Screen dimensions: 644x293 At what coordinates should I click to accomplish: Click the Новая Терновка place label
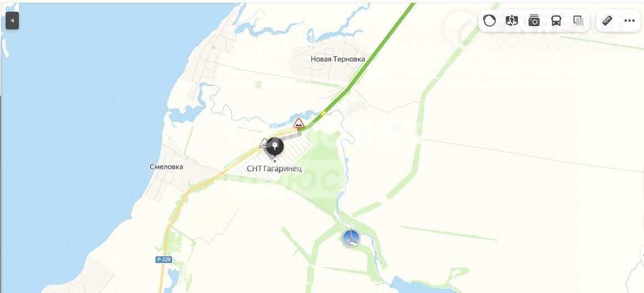pyautogui.click(x=338, y=59)
